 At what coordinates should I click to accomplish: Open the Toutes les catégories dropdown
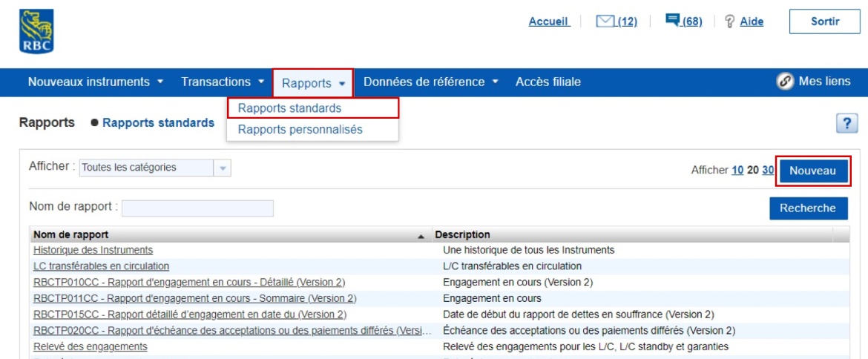click(x=222, y=168)
